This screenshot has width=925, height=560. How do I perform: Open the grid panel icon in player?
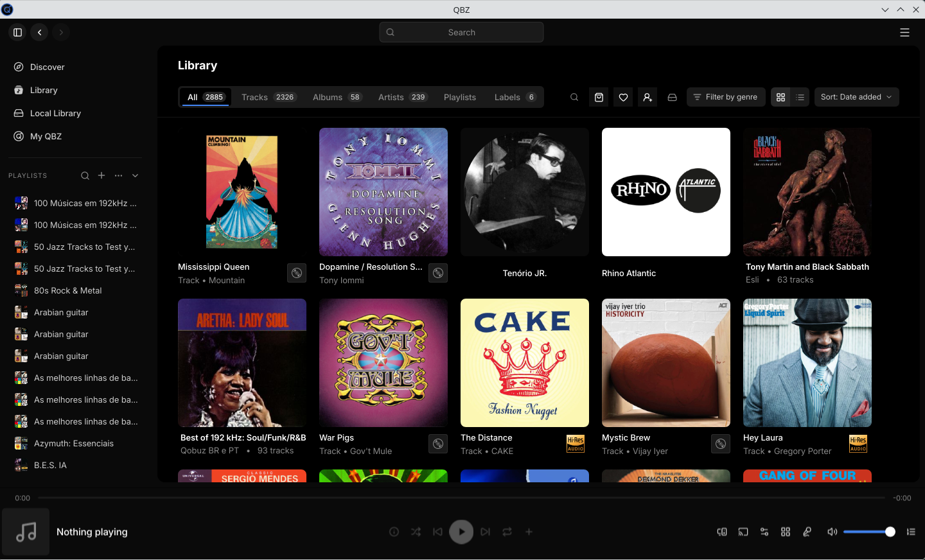coord(786,532)
